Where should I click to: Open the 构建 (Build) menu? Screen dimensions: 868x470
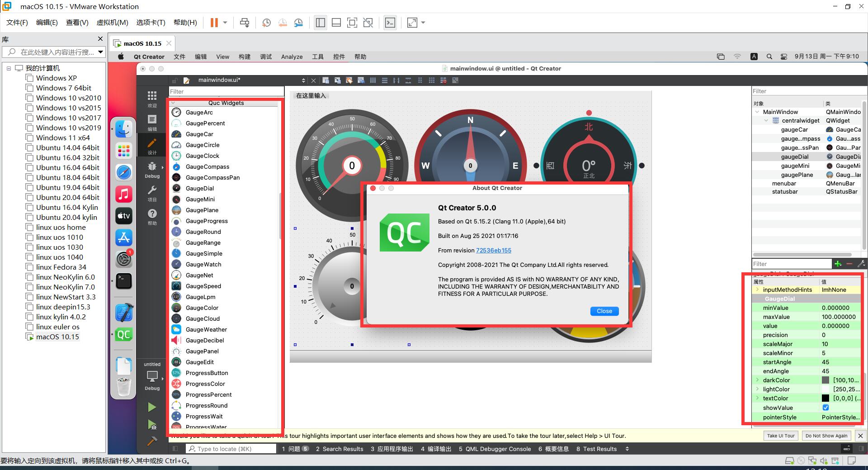tap(245, 57)
